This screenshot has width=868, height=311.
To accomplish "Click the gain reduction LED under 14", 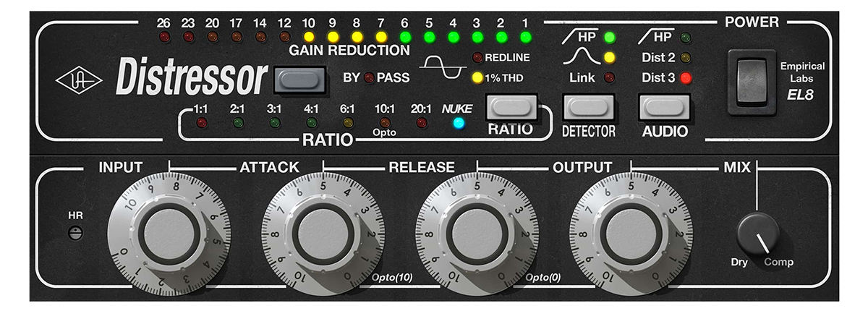I will coord(260,35).
